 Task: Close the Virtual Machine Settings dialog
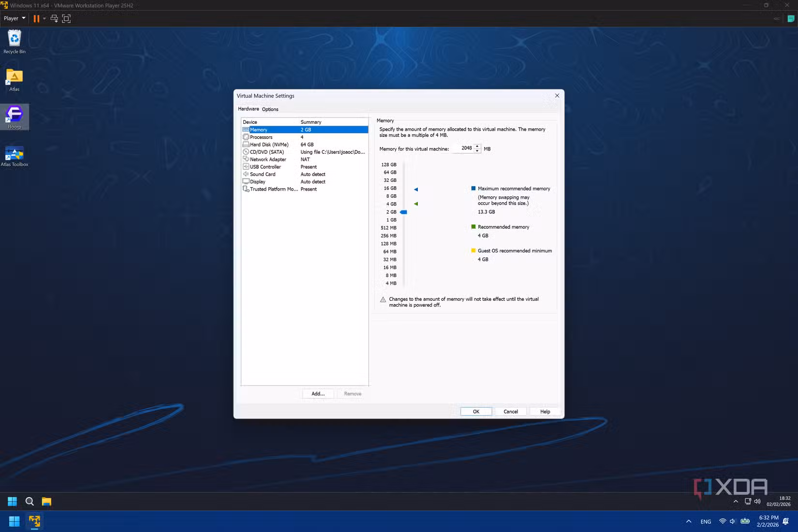click(557, 96)
